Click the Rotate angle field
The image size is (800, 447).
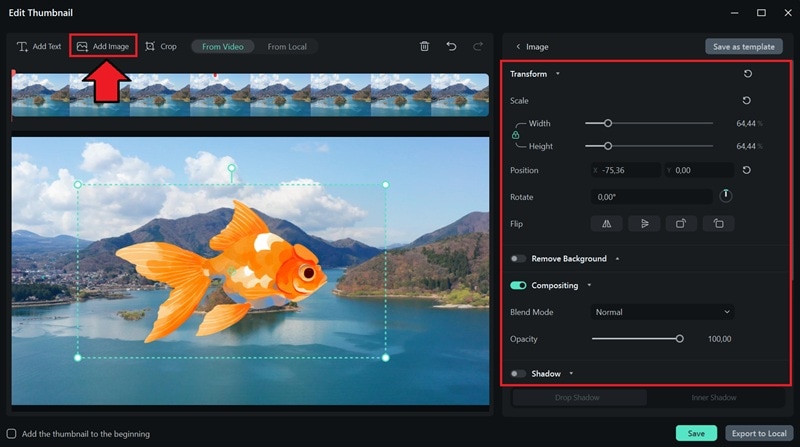click(x=651, y=197)
